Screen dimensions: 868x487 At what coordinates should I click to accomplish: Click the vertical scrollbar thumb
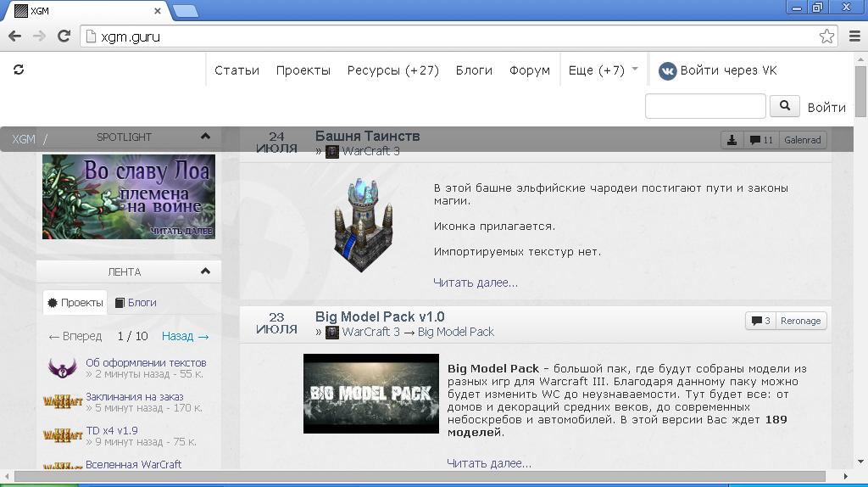click(x=860, y=92)
